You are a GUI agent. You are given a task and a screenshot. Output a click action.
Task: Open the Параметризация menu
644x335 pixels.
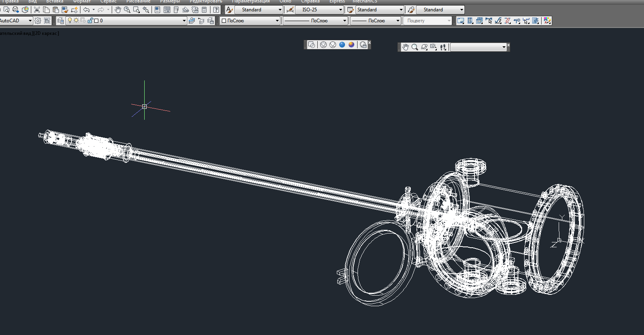(x=251, y=2)
